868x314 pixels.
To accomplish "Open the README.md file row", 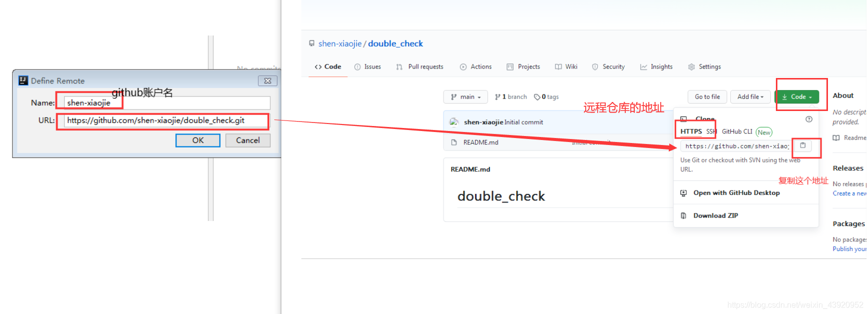I will click(x=558, y=142).
